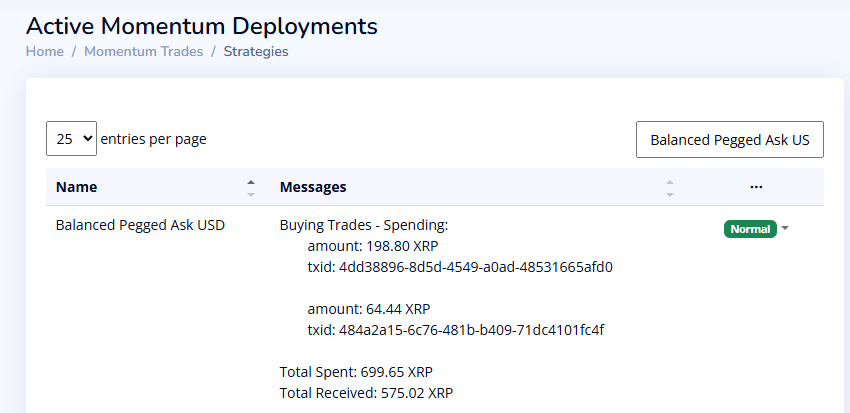Click the txid starting with 4dd38896
850x413 pixels.
click(x=459, y=267)
